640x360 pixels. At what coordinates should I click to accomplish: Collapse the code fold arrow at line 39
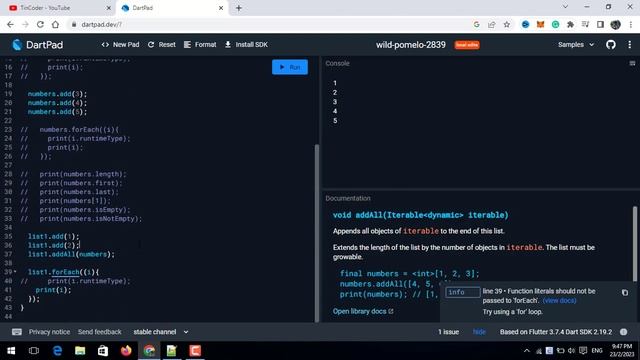point(15,271)
